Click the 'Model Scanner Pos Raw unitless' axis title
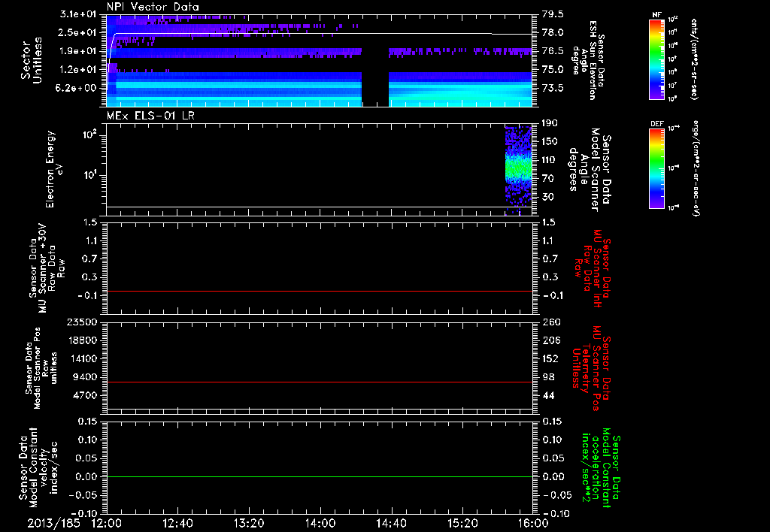This screenshot has width=770, height=532. pos(41,368)
